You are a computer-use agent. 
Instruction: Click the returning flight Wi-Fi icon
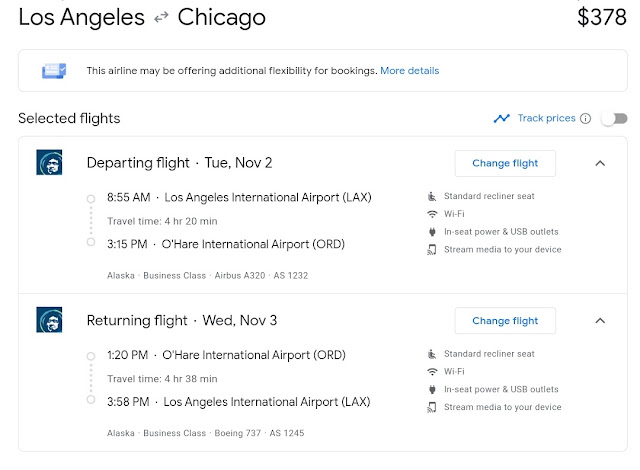(432, 372)
